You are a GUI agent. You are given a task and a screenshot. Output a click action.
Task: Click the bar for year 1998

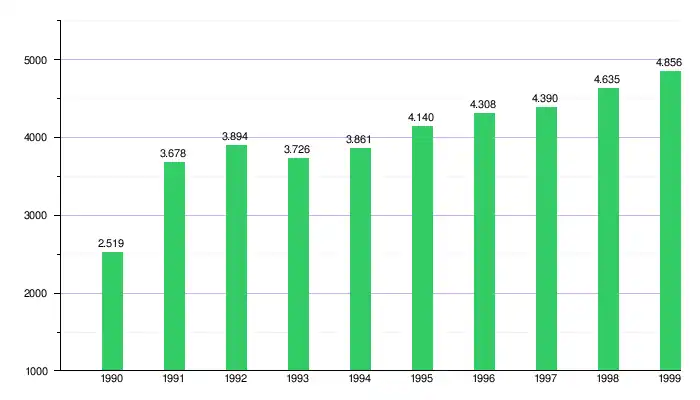(x=608, y=229)
